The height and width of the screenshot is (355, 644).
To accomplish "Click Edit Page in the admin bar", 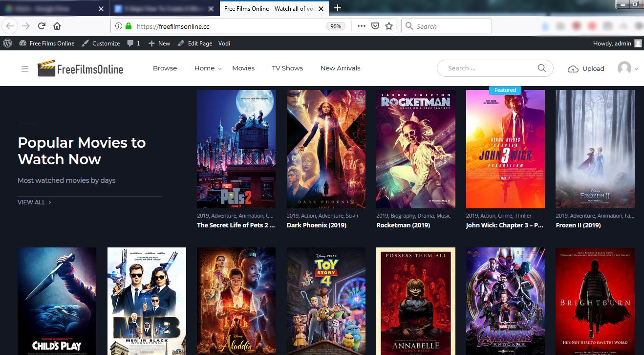I will [195, 43].
